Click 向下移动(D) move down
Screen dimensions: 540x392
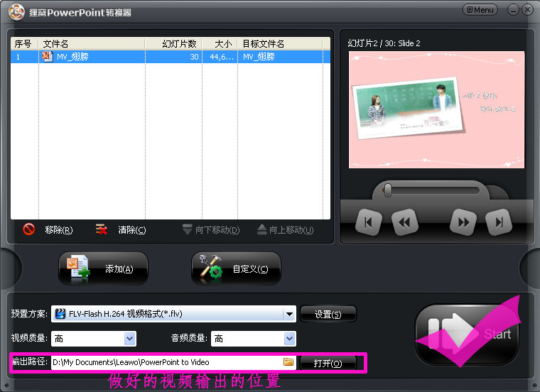[x=211, y=229]
